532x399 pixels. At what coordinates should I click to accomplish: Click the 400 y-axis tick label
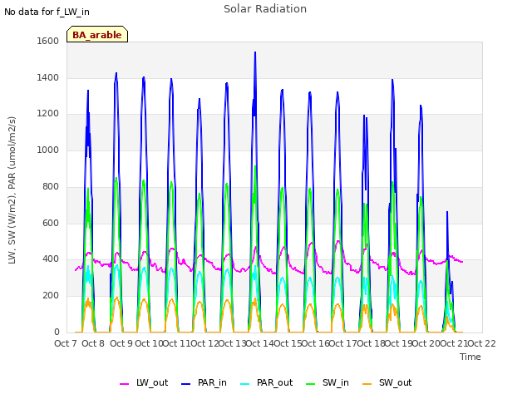tap(51, 259)
